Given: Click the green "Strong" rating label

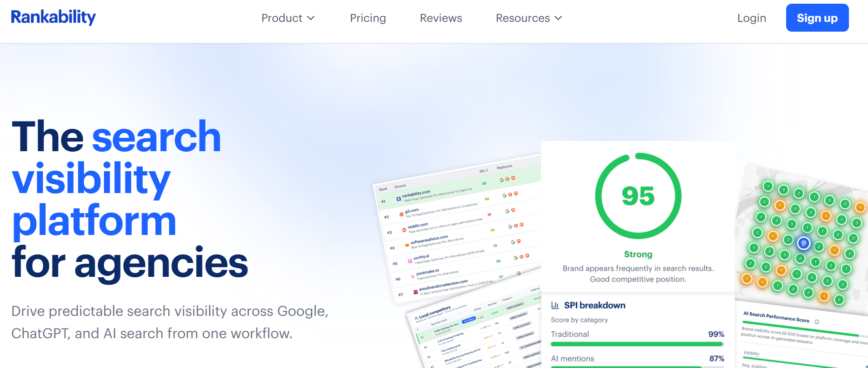Looking at the screenshot, I should 638,254.
